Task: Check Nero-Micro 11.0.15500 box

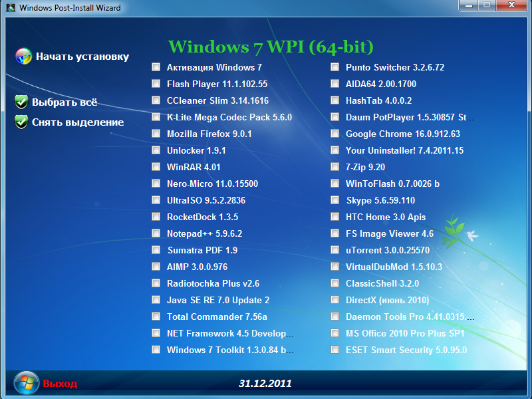Action: click(156, 184)
